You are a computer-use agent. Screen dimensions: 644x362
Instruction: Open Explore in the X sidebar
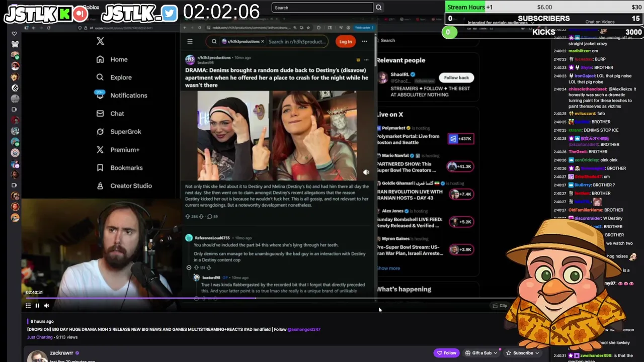click(x=114, y=77)
